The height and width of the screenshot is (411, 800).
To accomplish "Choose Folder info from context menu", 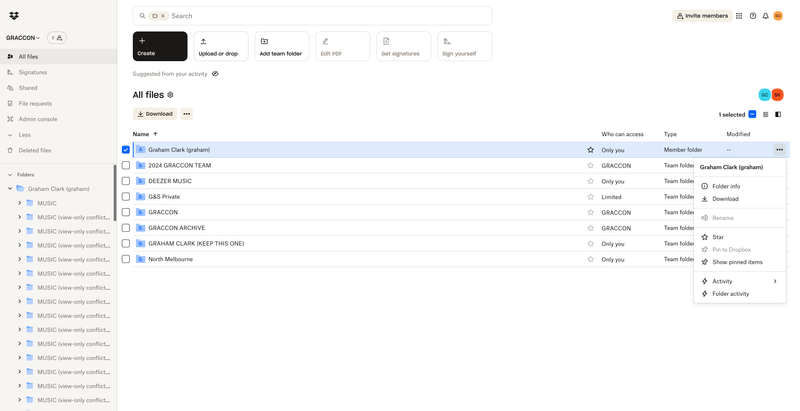I will pyautogui.click(x=726, y=186).
